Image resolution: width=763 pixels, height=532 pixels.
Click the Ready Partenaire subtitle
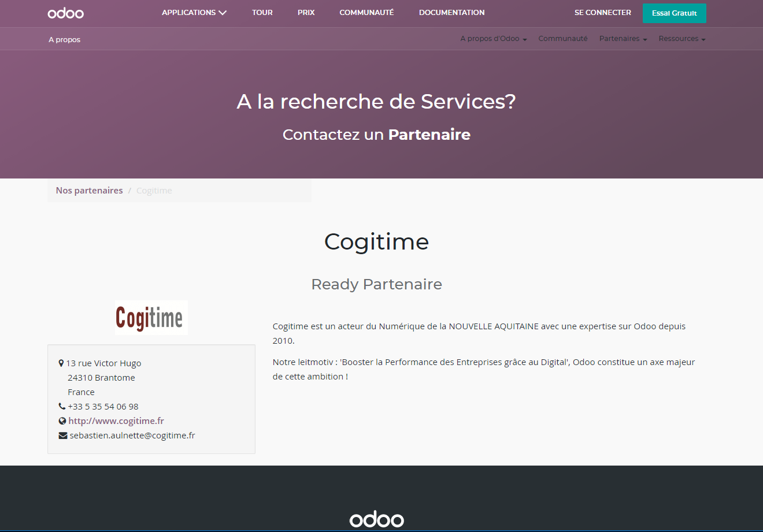click(x=377, y=284)
